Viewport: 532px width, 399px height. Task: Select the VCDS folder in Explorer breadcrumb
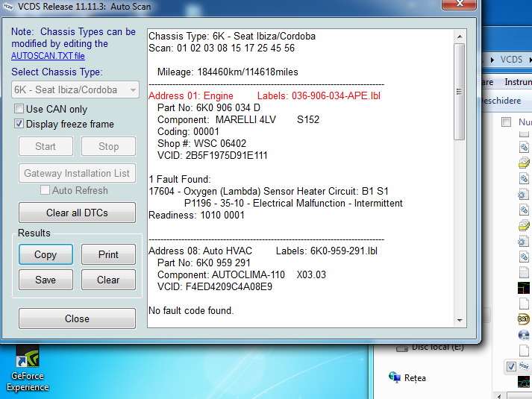point(511,60)
